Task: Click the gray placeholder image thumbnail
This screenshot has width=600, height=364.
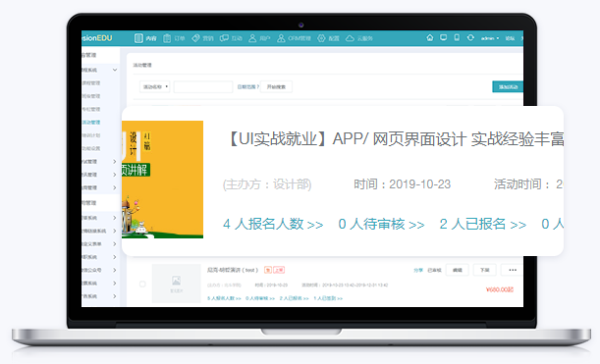Action: coord(177,284)
